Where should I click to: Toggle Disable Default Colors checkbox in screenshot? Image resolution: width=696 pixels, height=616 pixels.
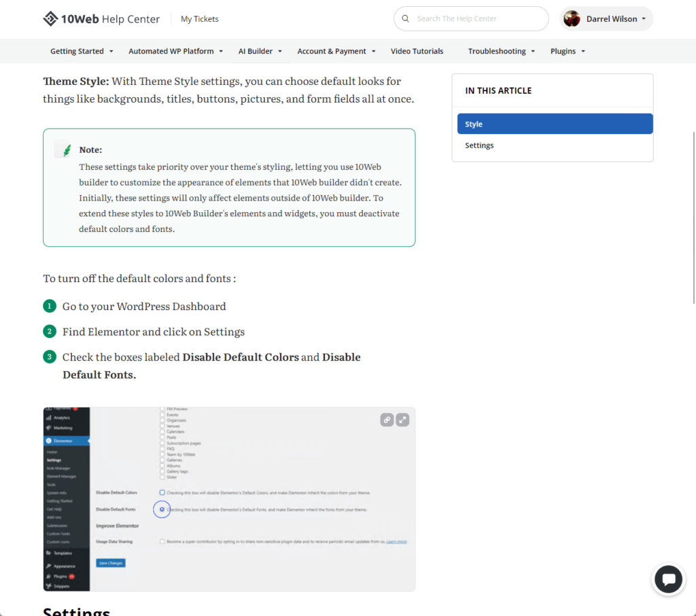[x=162, y=492]
